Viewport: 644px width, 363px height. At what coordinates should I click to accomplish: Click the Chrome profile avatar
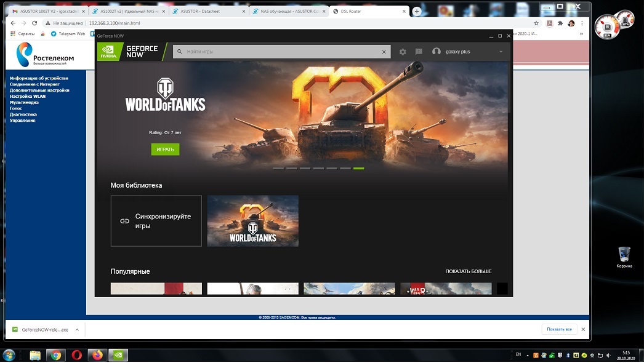tap(571, 23)
